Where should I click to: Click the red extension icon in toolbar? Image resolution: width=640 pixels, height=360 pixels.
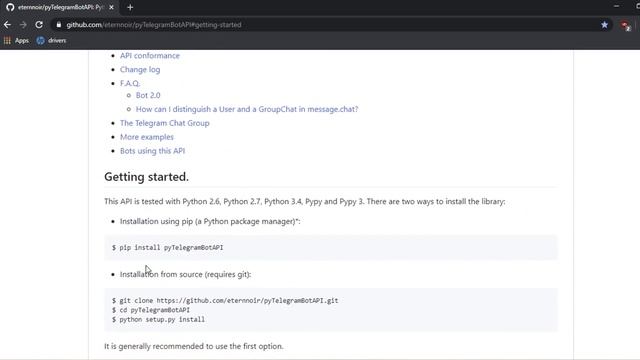625,26
